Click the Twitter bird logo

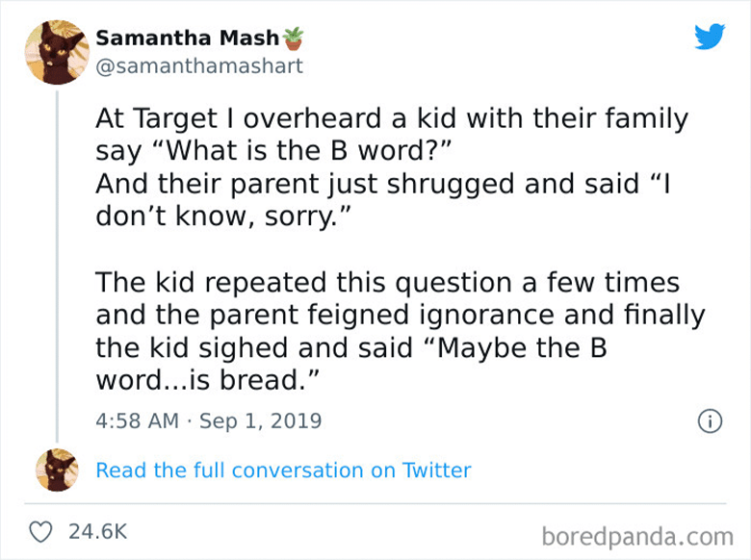pos(709,37)
